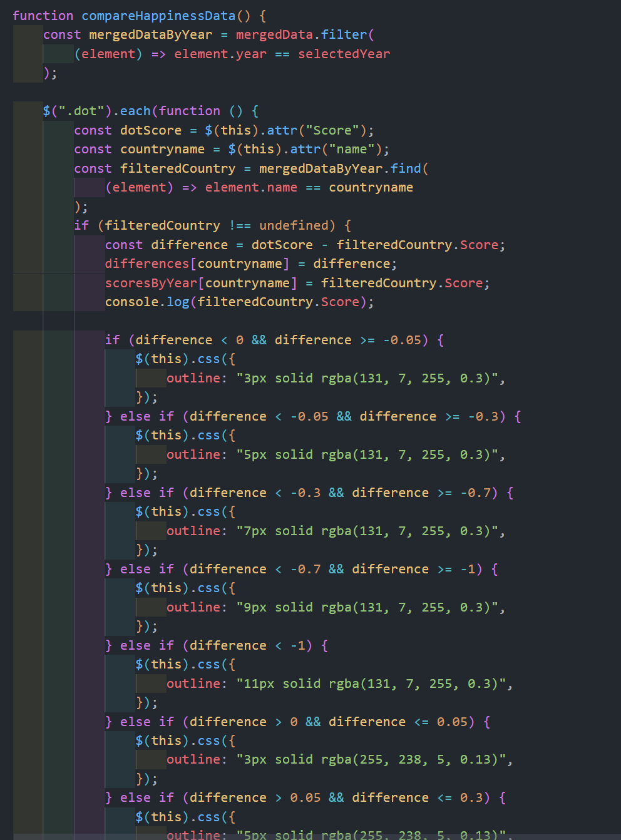Click the function keyword on first line
This screenshot has height=840, width=621.
click(43, 16)
